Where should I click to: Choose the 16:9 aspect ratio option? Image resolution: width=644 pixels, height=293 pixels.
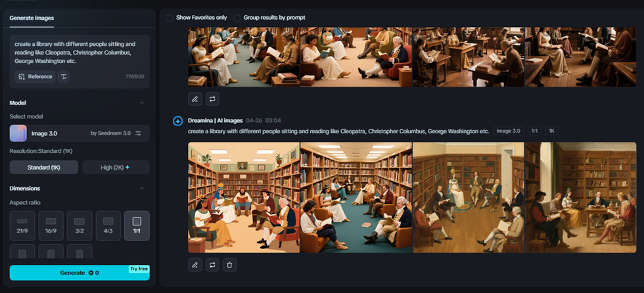[x=51, y=226]
